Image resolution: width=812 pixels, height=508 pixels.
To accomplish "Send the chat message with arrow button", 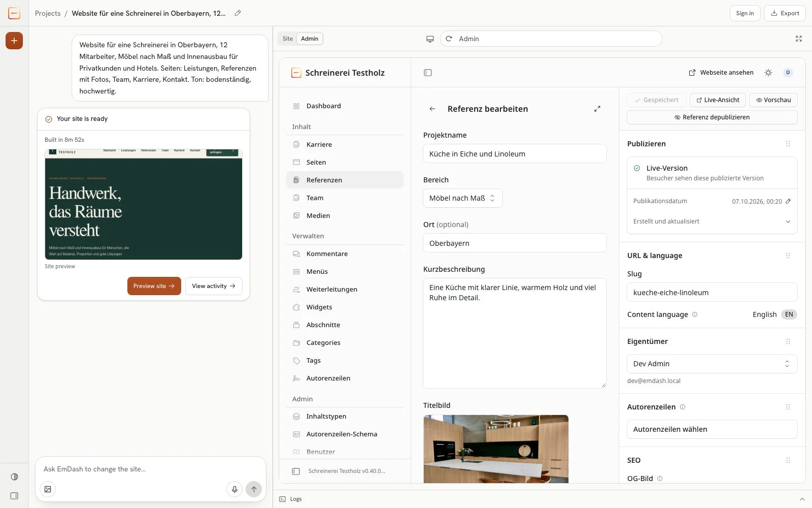I will (x=254, y=489).
